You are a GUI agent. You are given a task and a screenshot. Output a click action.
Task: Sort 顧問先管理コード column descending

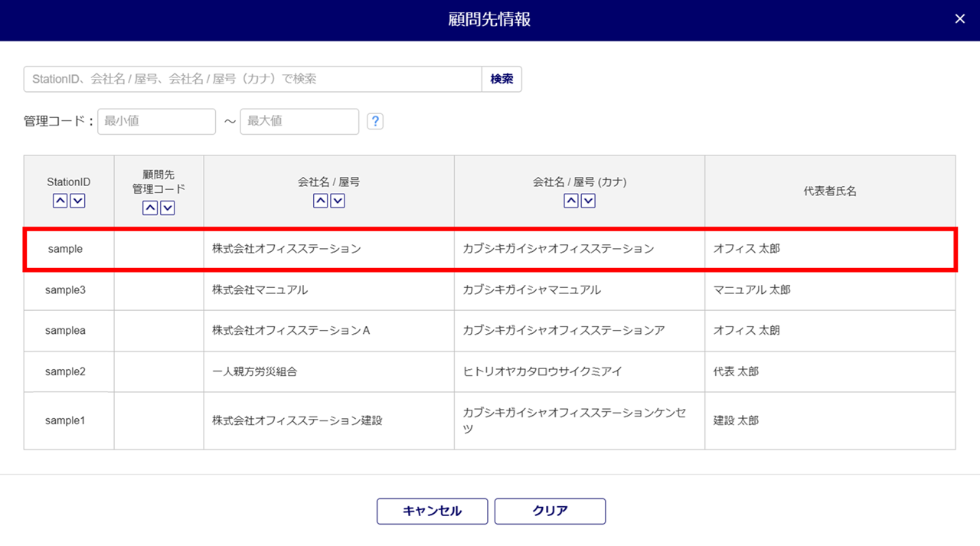(x=168, y=208)
